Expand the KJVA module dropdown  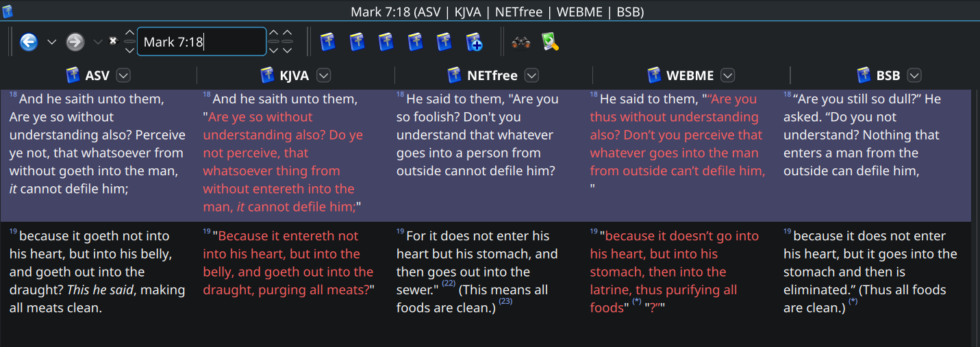click(x=323, y=75)
